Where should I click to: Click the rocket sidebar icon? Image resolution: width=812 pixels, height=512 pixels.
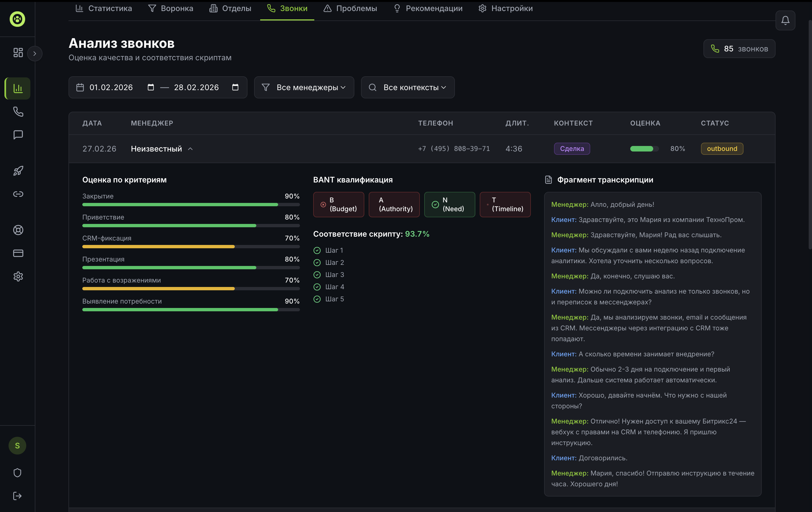tap(18, 171)
